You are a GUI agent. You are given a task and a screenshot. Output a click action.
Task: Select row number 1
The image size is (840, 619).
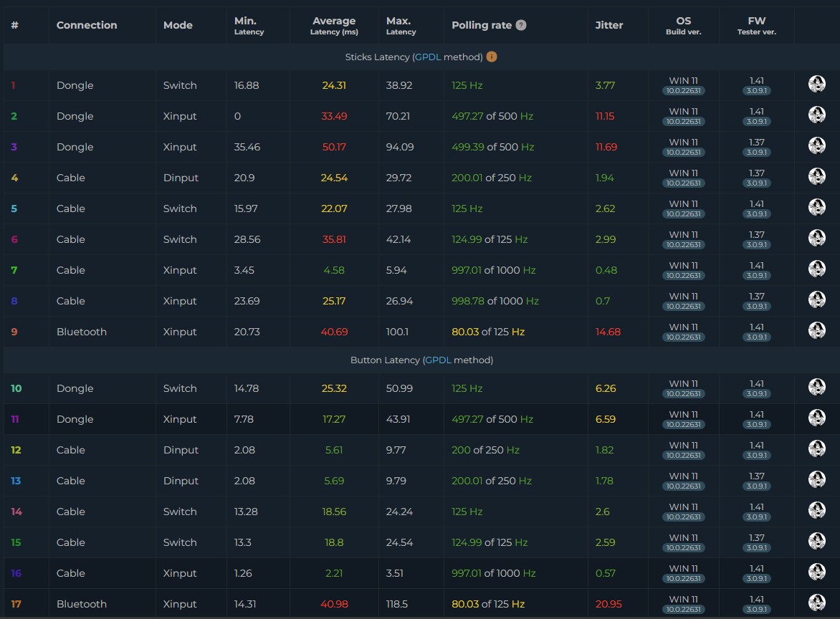14,85
